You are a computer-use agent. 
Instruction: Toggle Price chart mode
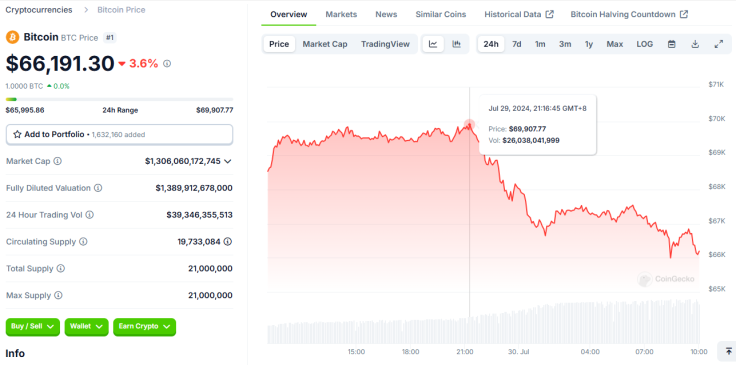[x=279, y=44]
